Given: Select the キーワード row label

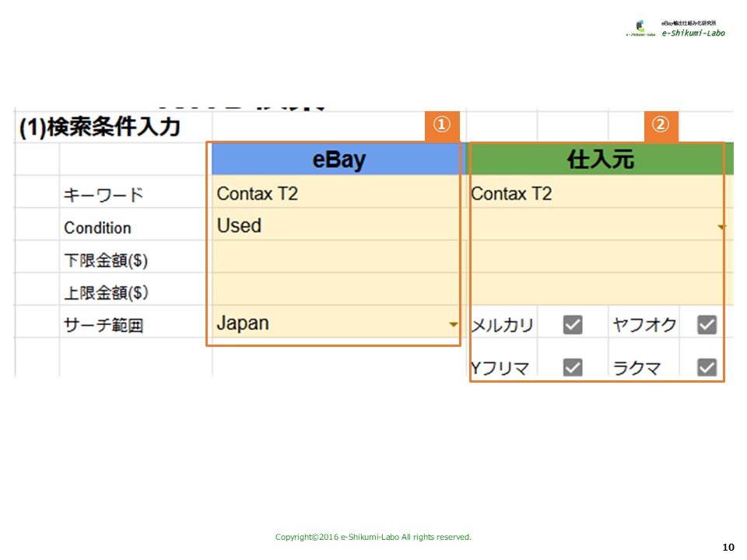Looking at the screenshot, I should coord(103,194).
